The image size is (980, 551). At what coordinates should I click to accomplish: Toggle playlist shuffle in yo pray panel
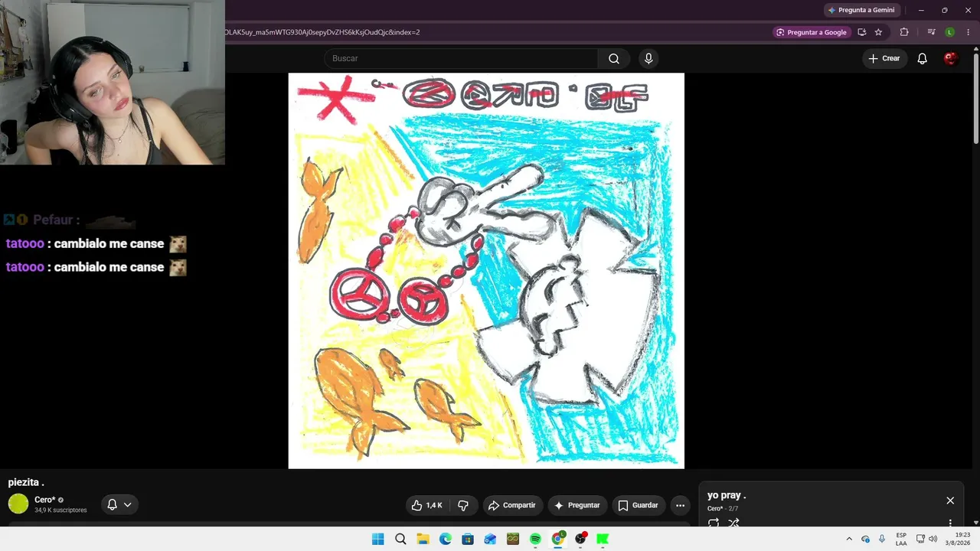pyautogui.click(x=733, y=523)
